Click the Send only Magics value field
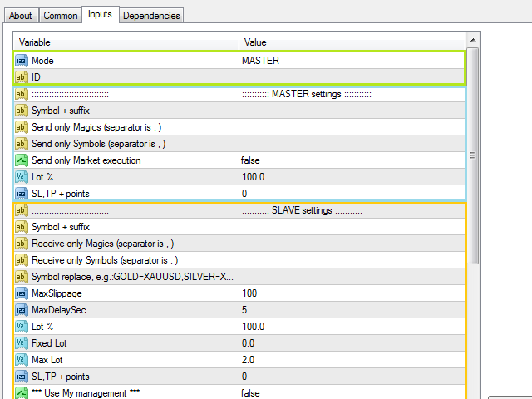Viewport: 532px width, 399px height. (352, 127)
